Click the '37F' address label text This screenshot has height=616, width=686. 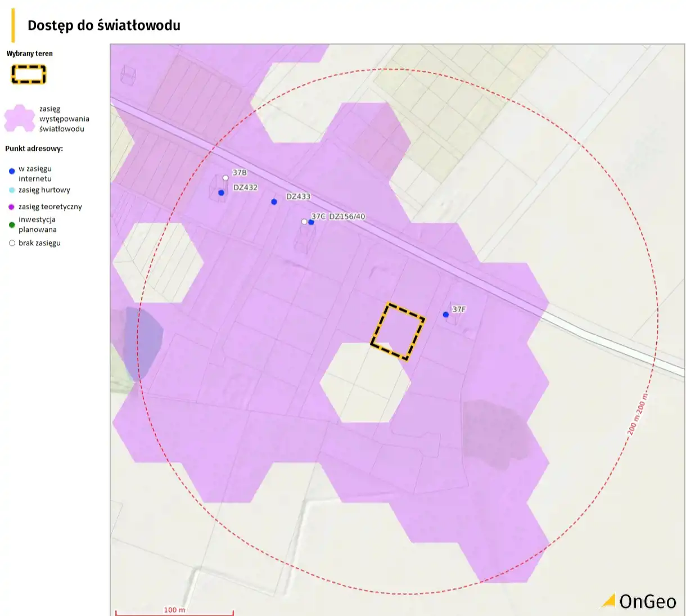pos(459,309)
